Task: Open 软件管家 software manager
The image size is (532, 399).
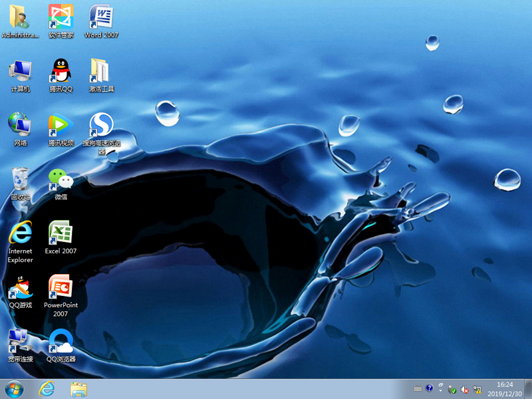Action: click(x=60, y=17)
